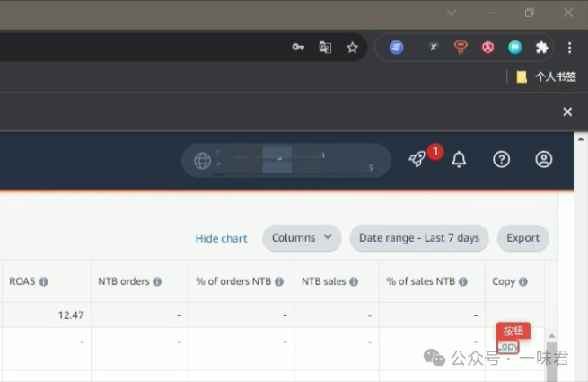Click the Copy link in the table row
Screen dimensions: 588x382
click(508, 346)
